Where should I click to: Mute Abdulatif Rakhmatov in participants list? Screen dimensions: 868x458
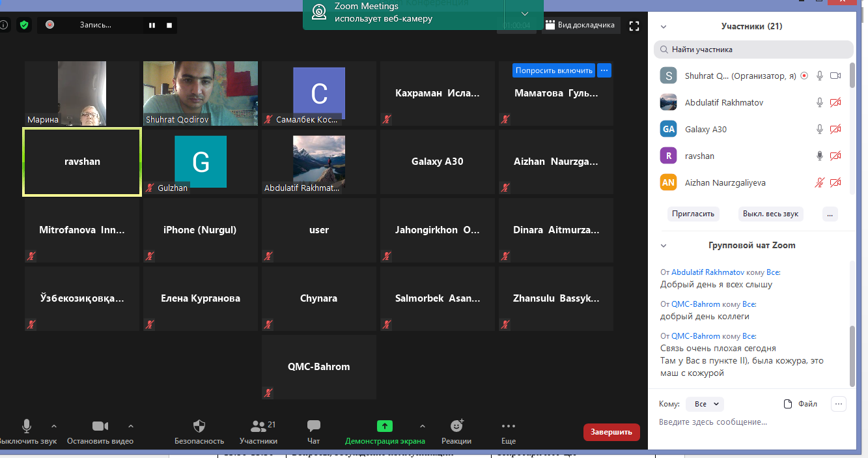[x=820, y=102]
